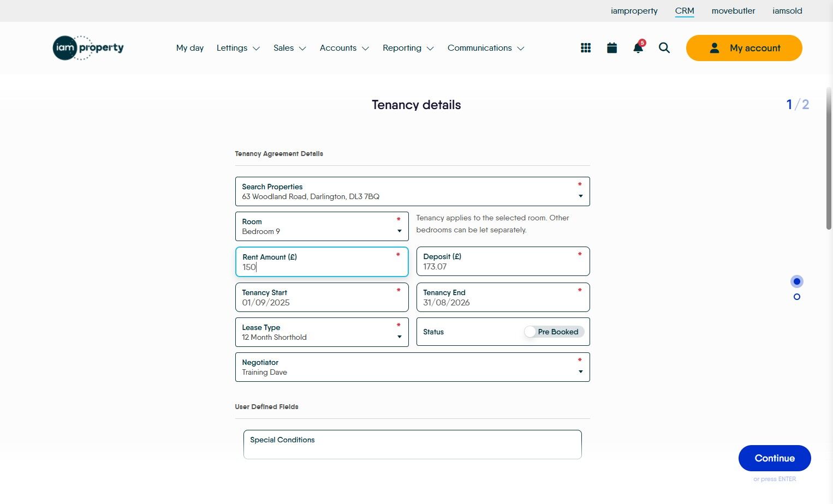Viewport: 833px width, 504px height.
Task: Switch to the movebutler link
Action: (733, 11)
